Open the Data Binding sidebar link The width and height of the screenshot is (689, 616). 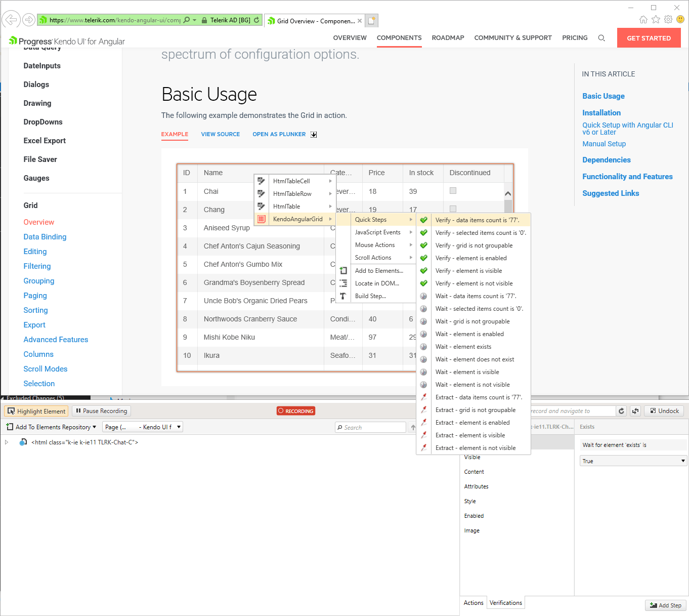[45, 237]
